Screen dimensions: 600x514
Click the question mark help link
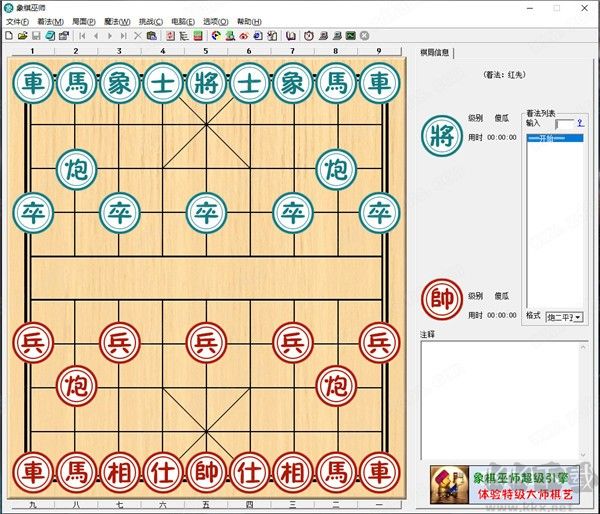[581, 123]
